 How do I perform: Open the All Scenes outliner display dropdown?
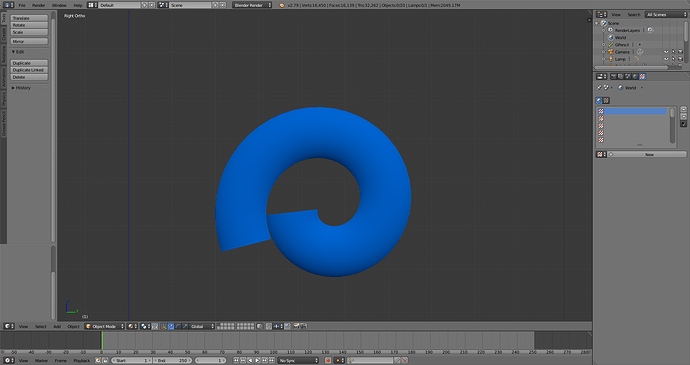(x=666, y=15)
